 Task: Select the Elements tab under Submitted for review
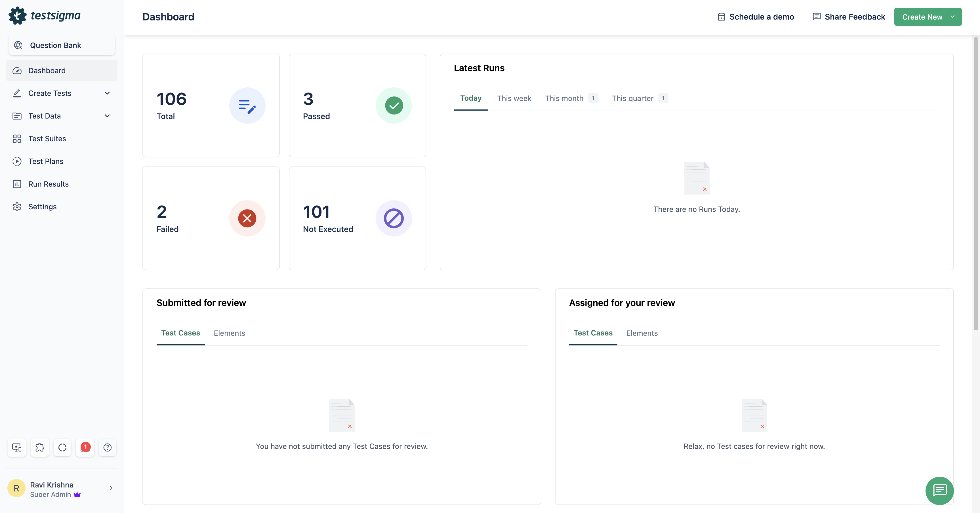pyautogui.click(x=230, y=333)
